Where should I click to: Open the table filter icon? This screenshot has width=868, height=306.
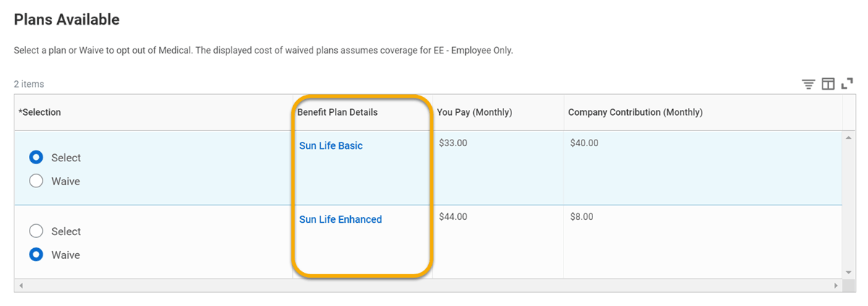(x=808, y=85)
